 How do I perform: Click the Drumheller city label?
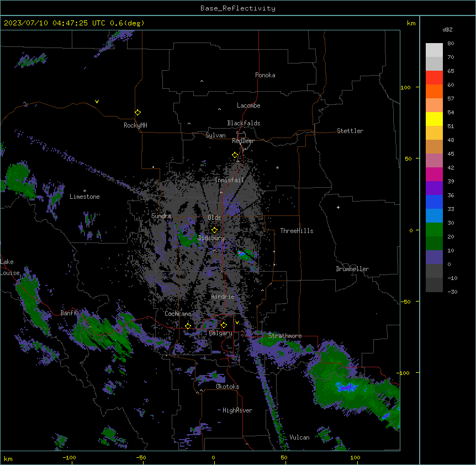(352, 269)
